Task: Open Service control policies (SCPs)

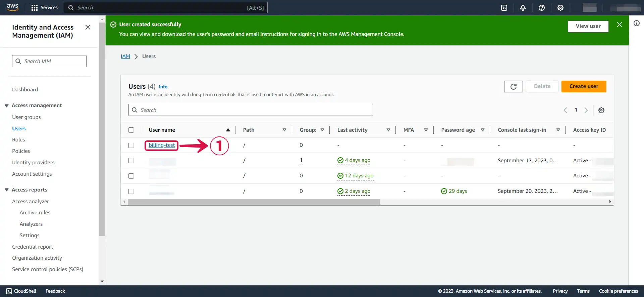Action: [x=48, y=269]
